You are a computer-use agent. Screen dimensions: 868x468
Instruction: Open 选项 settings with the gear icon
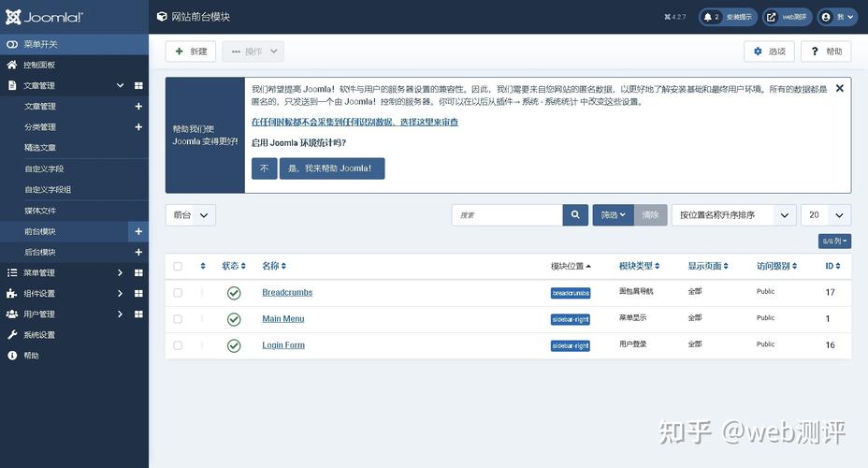pos(769,51)
